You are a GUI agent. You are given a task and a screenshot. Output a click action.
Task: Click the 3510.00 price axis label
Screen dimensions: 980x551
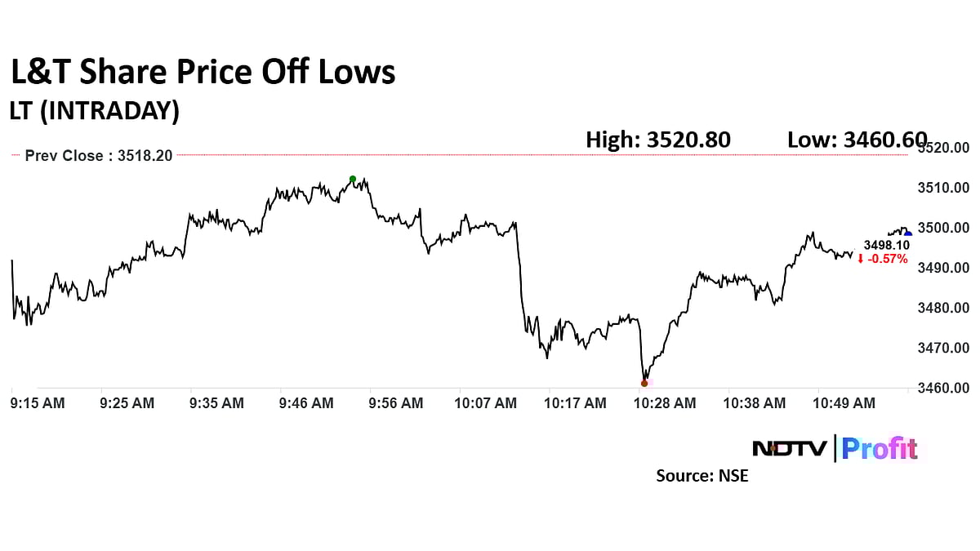click(942, 188)
